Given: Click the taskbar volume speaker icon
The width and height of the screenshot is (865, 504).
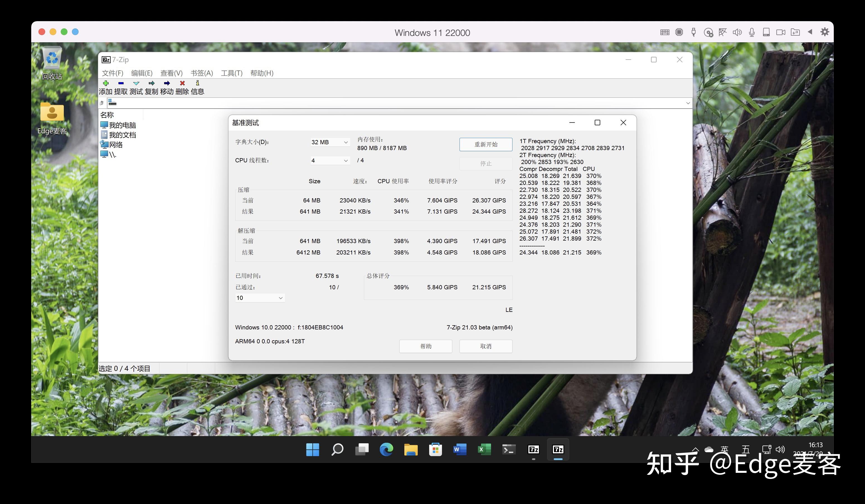Looking at the screenshot, I should pos(780,449).
